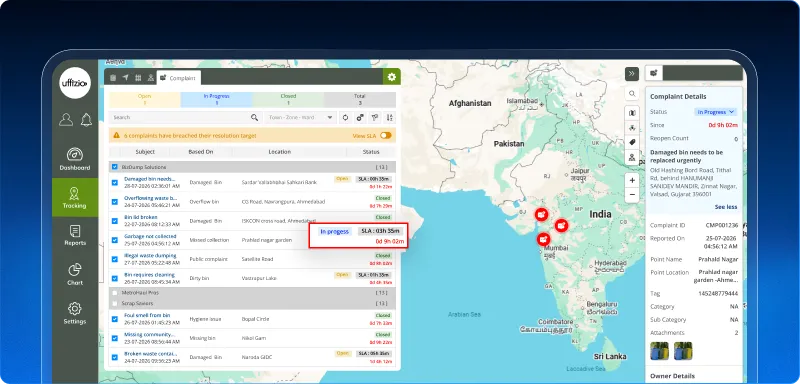Click the complaint map marker near Mumbai
Image resolution: width=800 pixels, height=384 pixels.
point(544,238)
